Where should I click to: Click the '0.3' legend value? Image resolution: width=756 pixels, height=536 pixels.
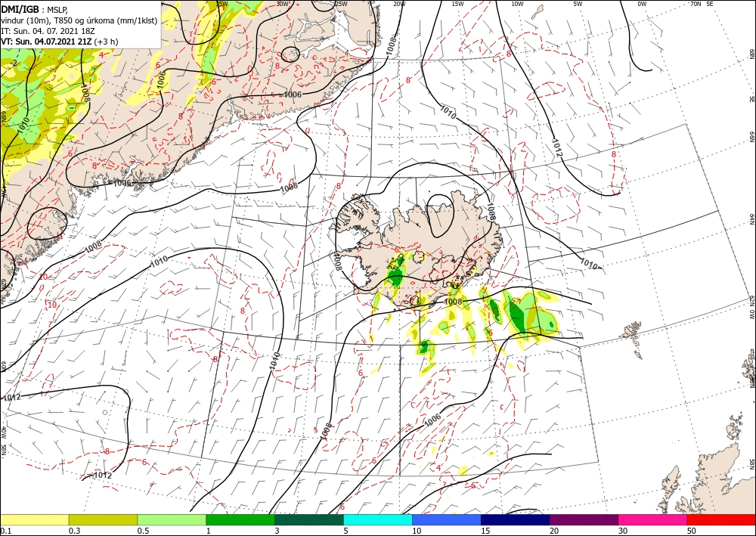74,531
